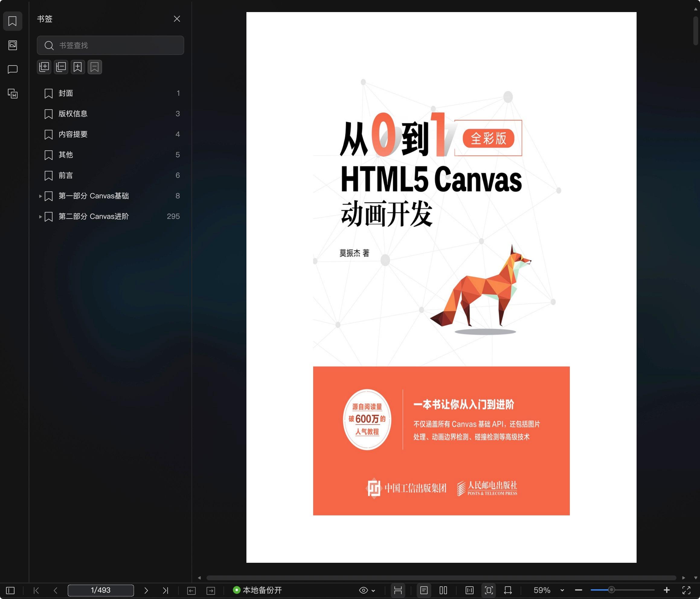This screenshot has height=599, width=700.
Task: Open the 59% zoom dropdown
Action: tap(562, 591)
